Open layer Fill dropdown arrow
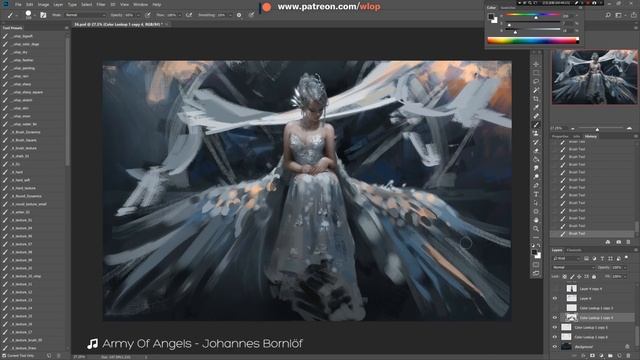The height and width of the screenshot is (360, 640). point(624,276)
